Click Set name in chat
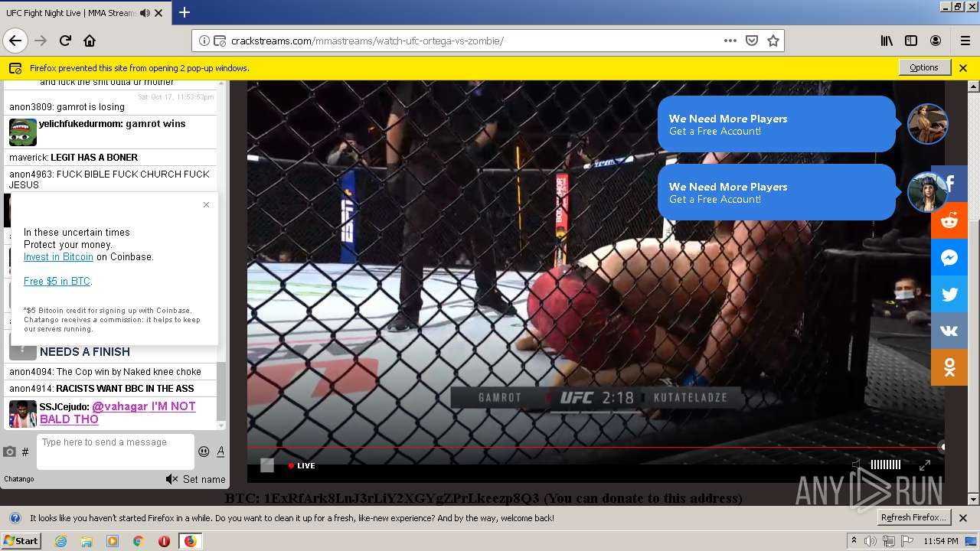This screenshot has height=551, width=980. pos(204,479)
